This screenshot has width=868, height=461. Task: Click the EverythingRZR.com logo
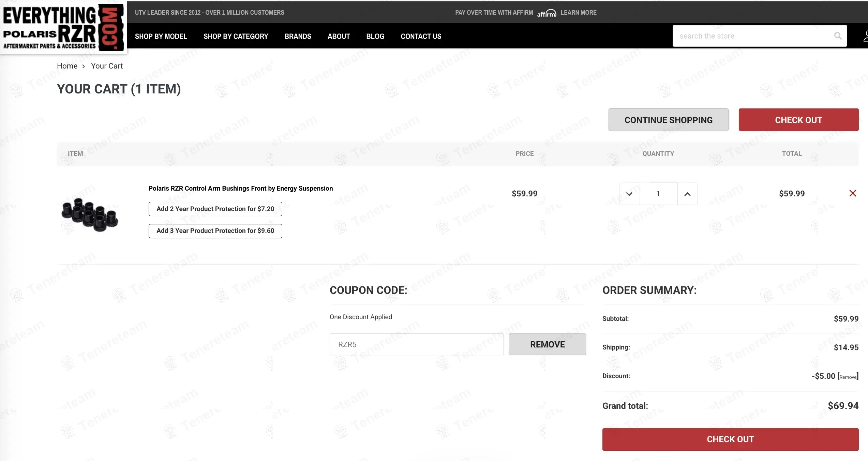point(63,27)
